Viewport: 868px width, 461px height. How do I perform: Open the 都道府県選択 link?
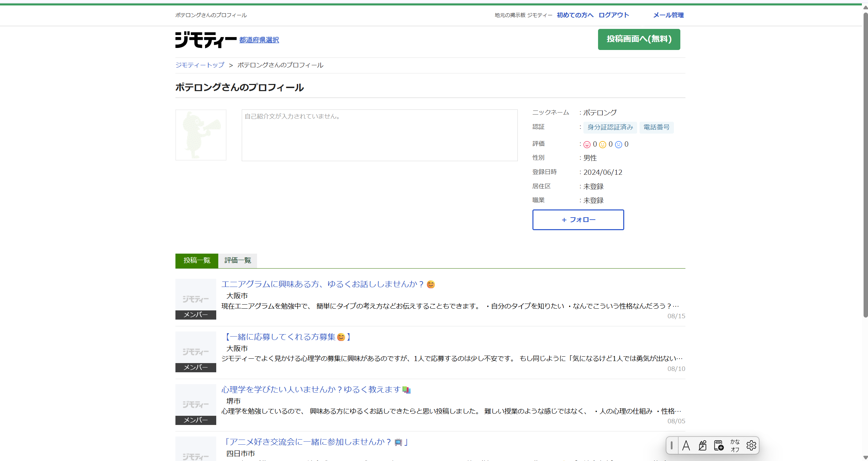tap(259, 40)
